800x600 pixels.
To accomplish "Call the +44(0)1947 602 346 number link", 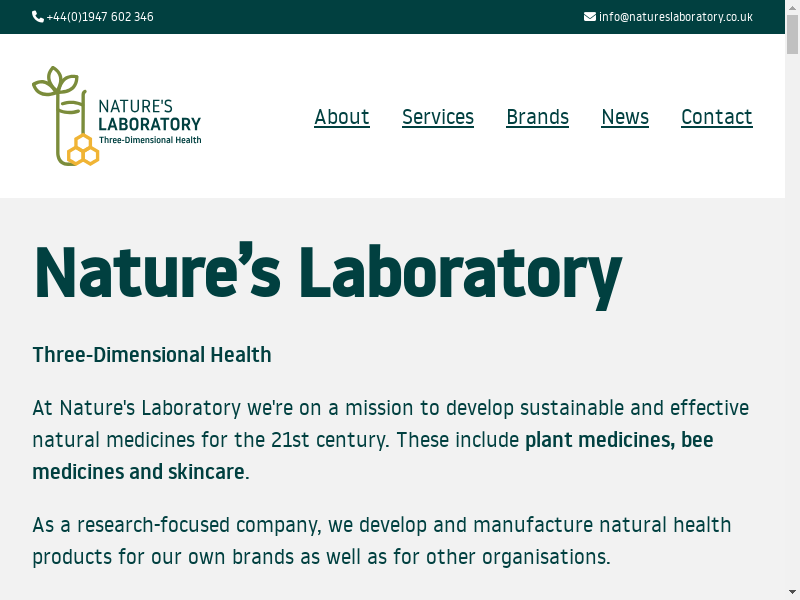I will pos(100,17).
